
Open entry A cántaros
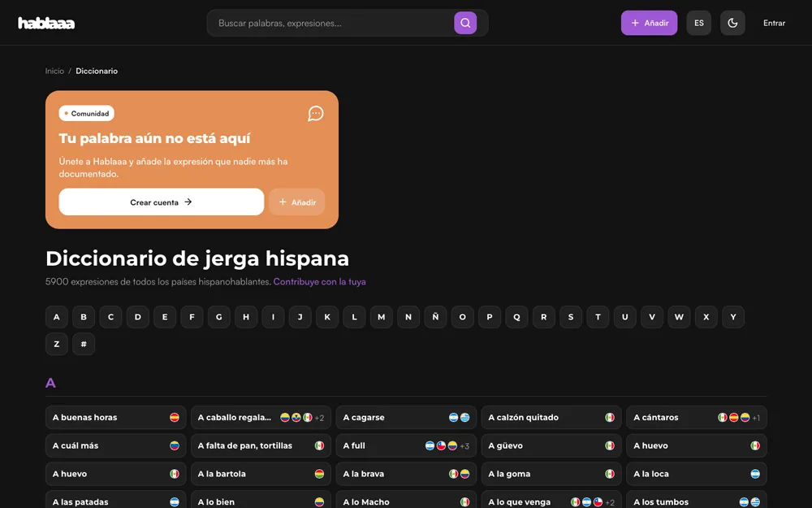[x=697, y=417]
